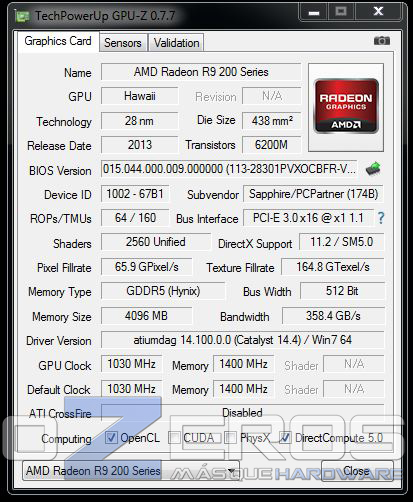Image resolution: width=413 pixels, height=502 pixels.
Task: Toggle the OpenCL checkbox
Action: point(111,437)
